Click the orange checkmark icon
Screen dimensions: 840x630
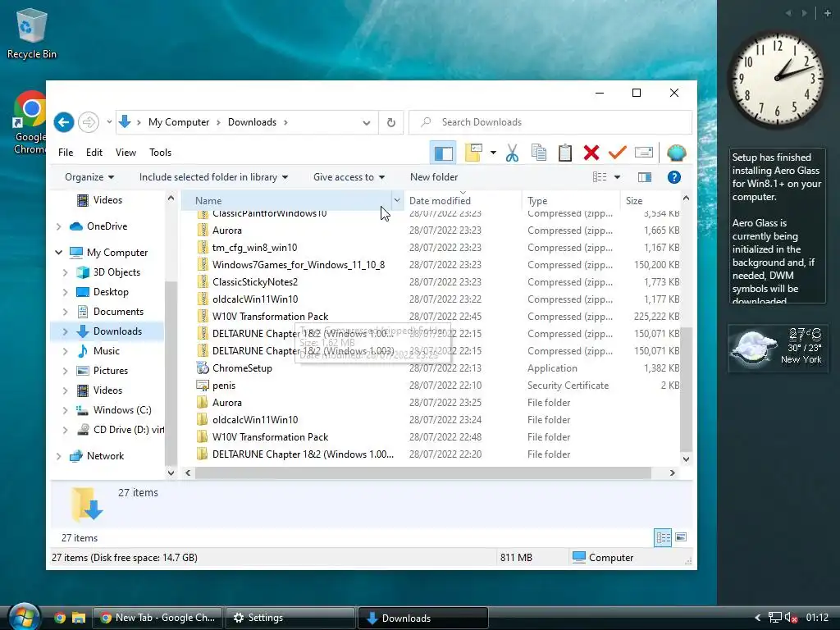click(x=617, y=153)
